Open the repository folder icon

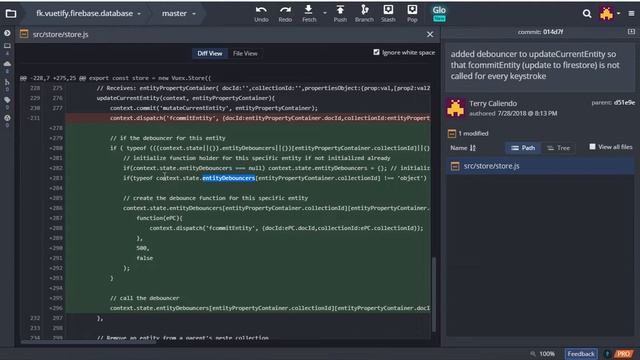coord(11,14)
